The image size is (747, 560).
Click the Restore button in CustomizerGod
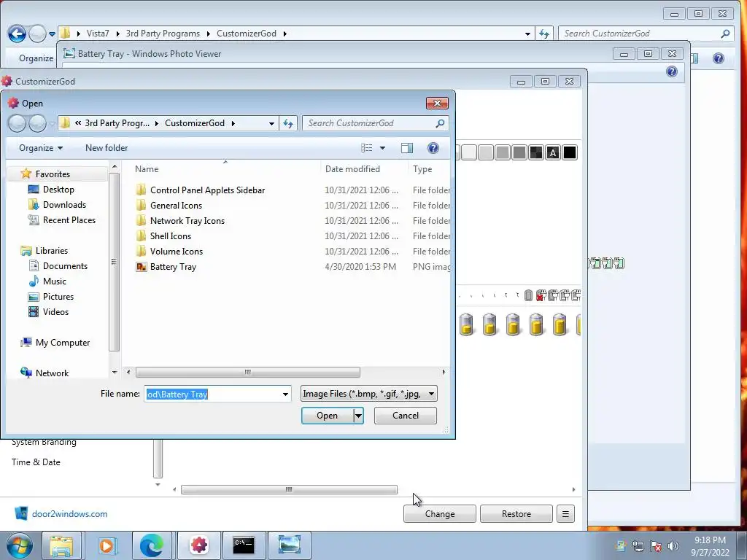pyautogui.click(x=516, y=514)
